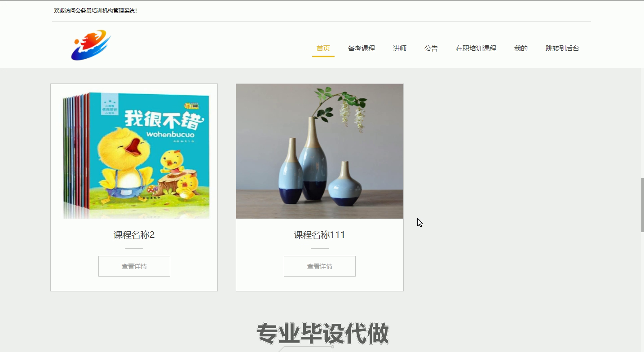Screen dimensions: 644x352
Task: Click the 欢迎访问公务员培训机构管理系统 welcome text
Action: pos(95,10)
